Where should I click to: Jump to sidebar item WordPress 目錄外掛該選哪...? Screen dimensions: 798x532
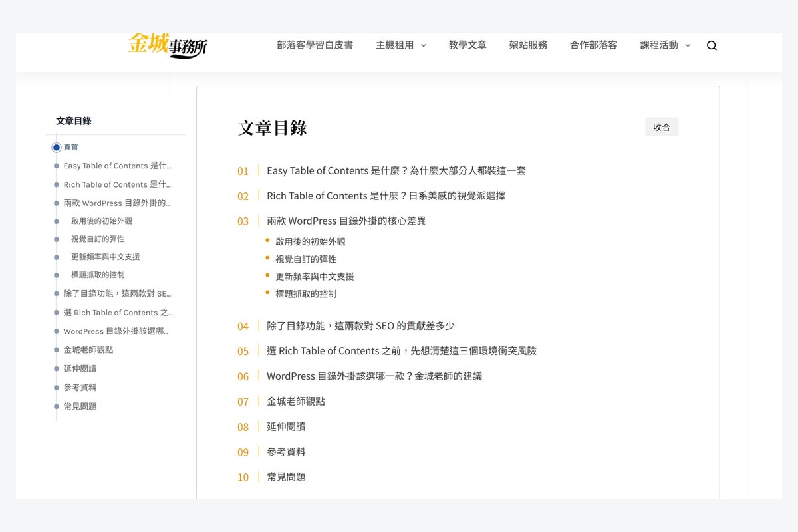[x=116, y=331]
